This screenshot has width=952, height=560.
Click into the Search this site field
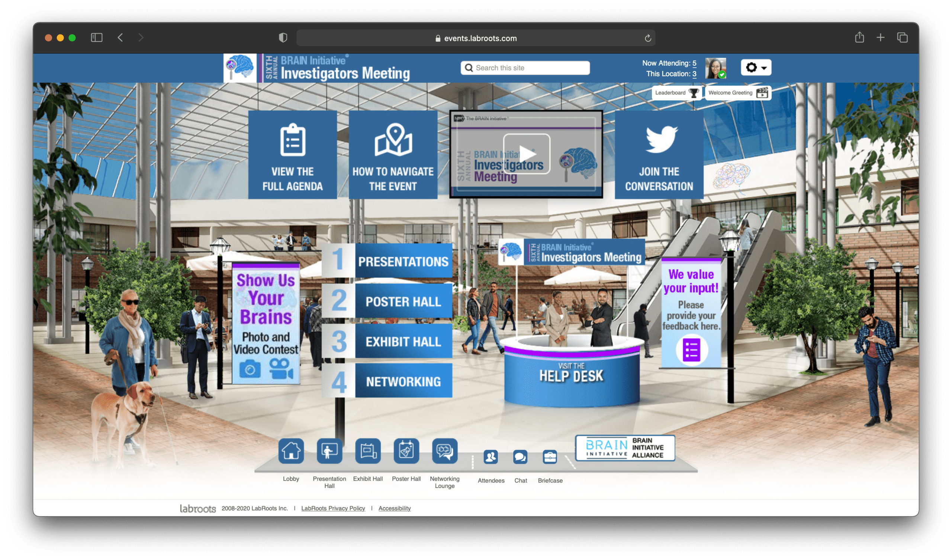(x=525, y=68)
